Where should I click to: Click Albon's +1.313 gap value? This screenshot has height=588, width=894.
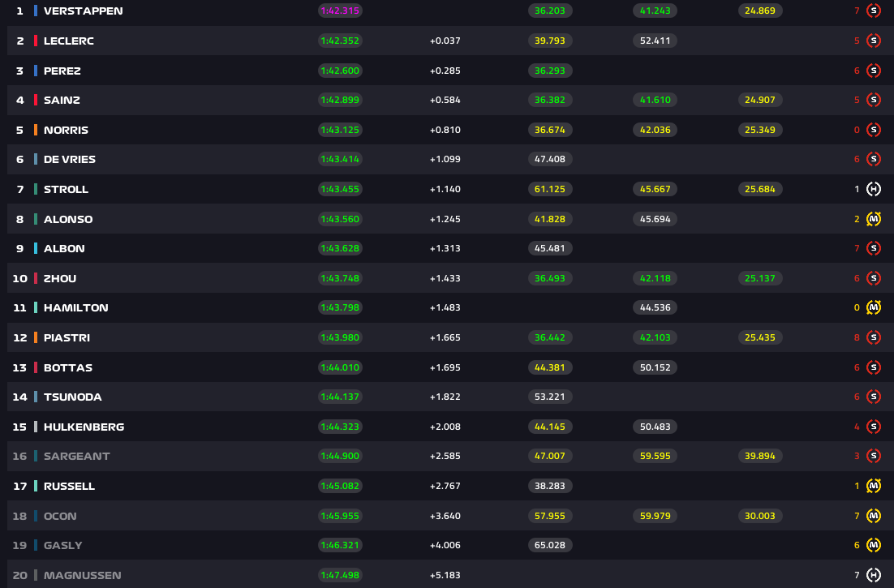pos(445,248)
